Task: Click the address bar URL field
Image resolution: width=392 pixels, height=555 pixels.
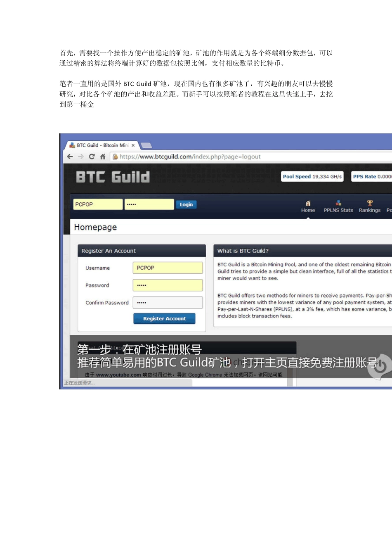Action: click(x=251, y=157)
